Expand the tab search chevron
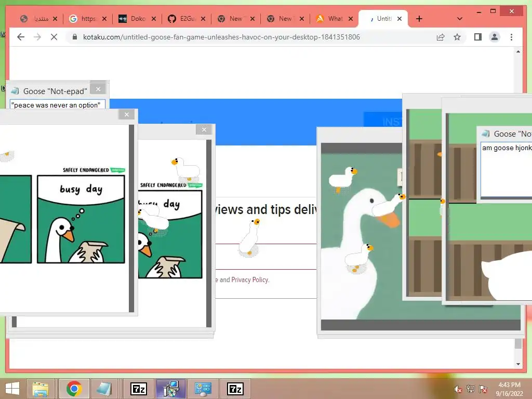This screenshot has height=399, width=532. pos(459,19)
